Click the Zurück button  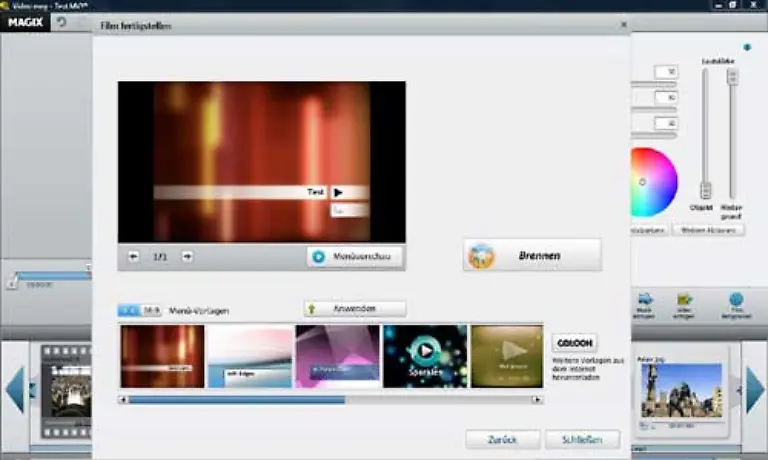(503, 439)
